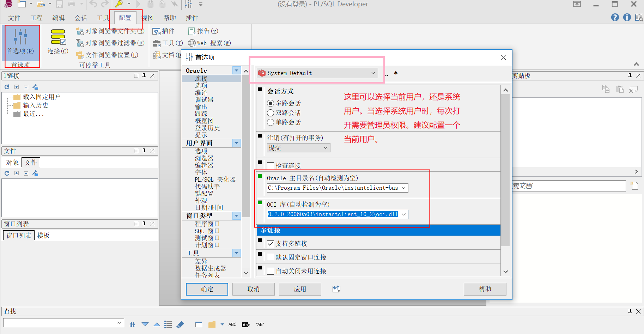This screenshot has height=334, width=644.
Task: Close the 链接 panel
Action: point(152,75)
